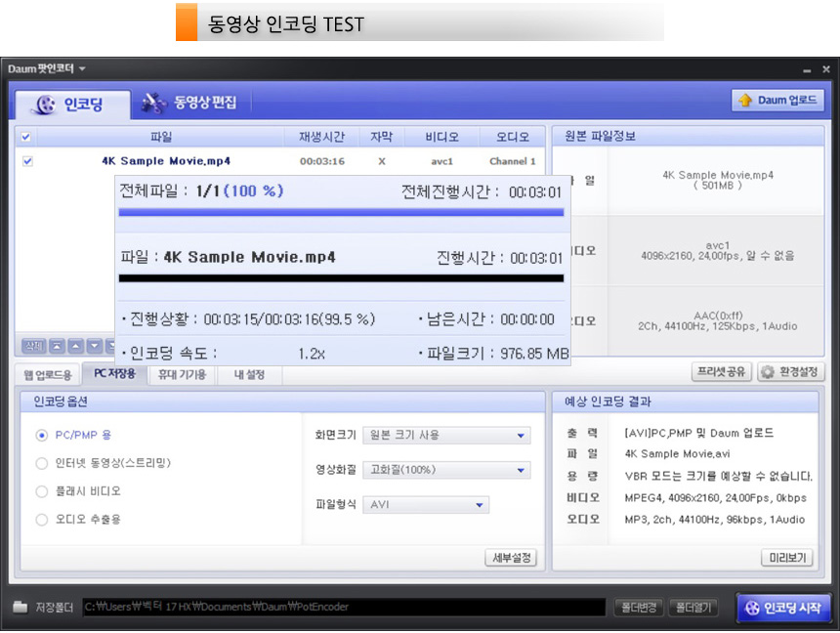Click the avc1 video cell in file row
The image size is (840, 633).
441,161
